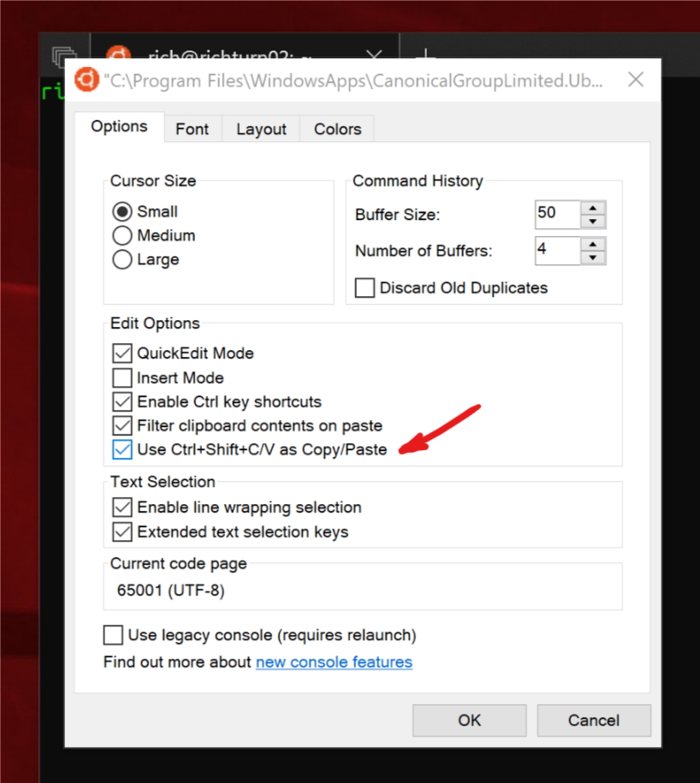Select the Medium cursor size
This screenshot has height=783, width=700.
tap(122, 235)
